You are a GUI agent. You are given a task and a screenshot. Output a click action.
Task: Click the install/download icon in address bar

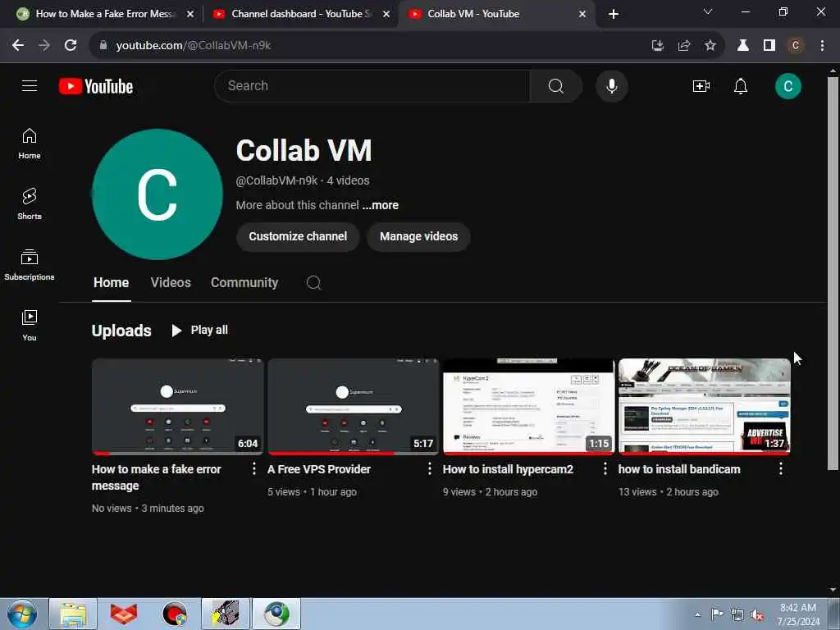click(657, 46)
